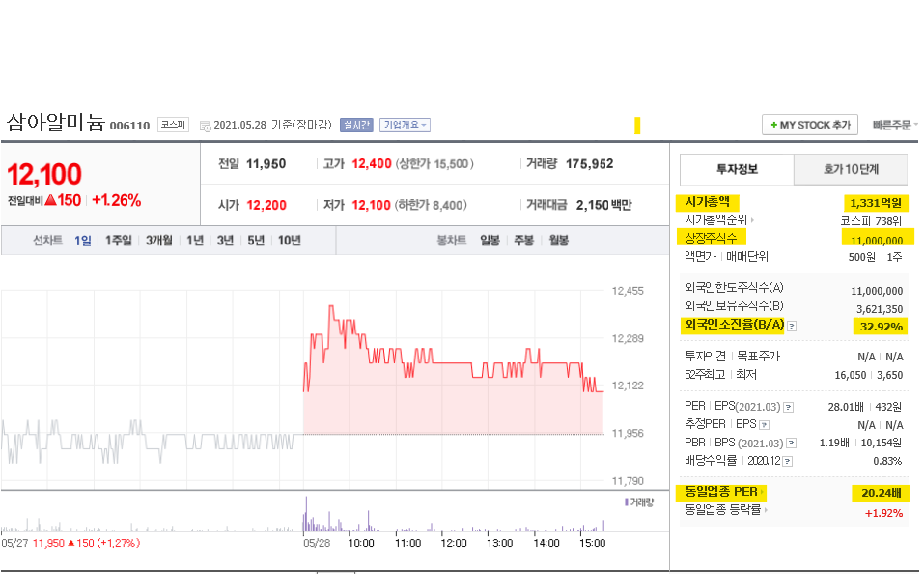This screenshot has height=574, width=924.
Task: Click the 삼아알미늄 stock name heading
Action: (55, 122)
